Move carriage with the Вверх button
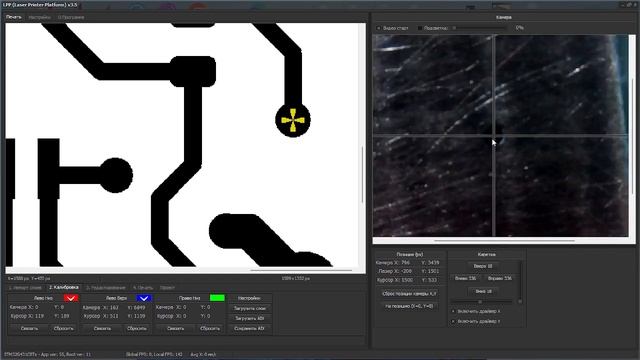 (483, 266)
